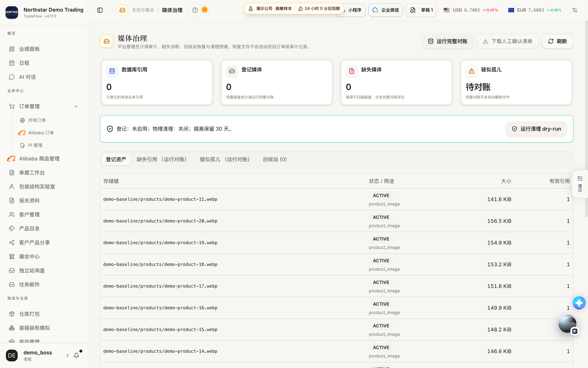Open 日程 calendar in the sidebar
Image resolution: width=588 pixels, height=368 pixels.
pos(44,63)
